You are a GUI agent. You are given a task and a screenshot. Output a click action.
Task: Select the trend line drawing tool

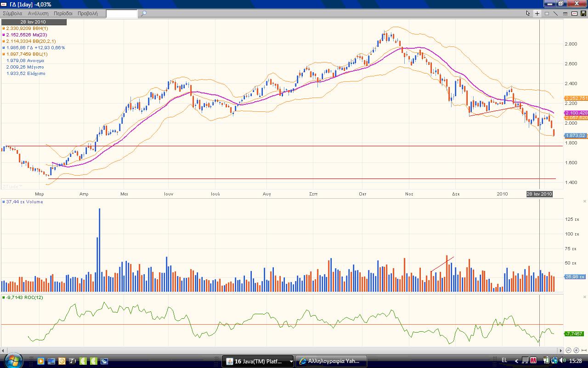point(556,13)
